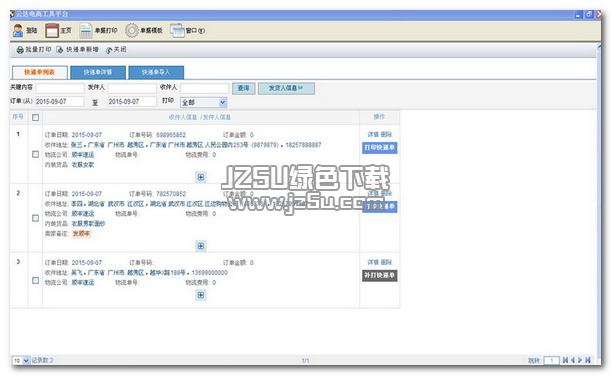The height and width of the screenshot is (376, 612).
Task: Click 快递单新增 add waybill icon
Action: (x=60, y=50)
